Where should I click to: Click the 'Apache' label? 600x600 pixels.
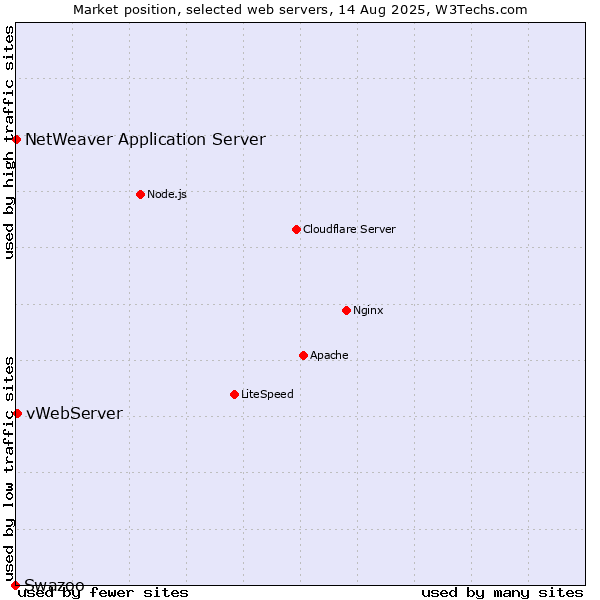point(329,355)
